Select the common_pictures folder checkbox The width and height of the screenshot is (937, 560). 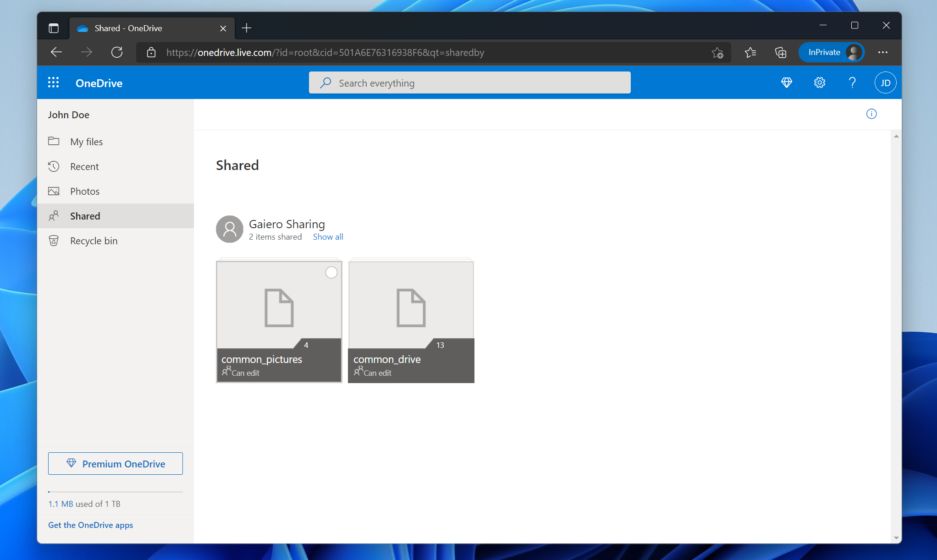(331, 272)
